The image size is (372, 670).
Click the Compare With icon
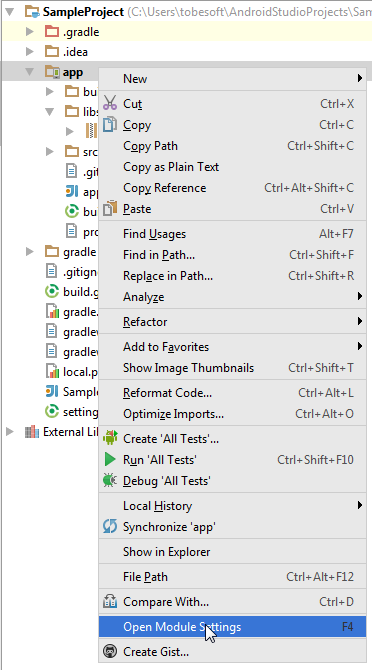click(110, 602)
